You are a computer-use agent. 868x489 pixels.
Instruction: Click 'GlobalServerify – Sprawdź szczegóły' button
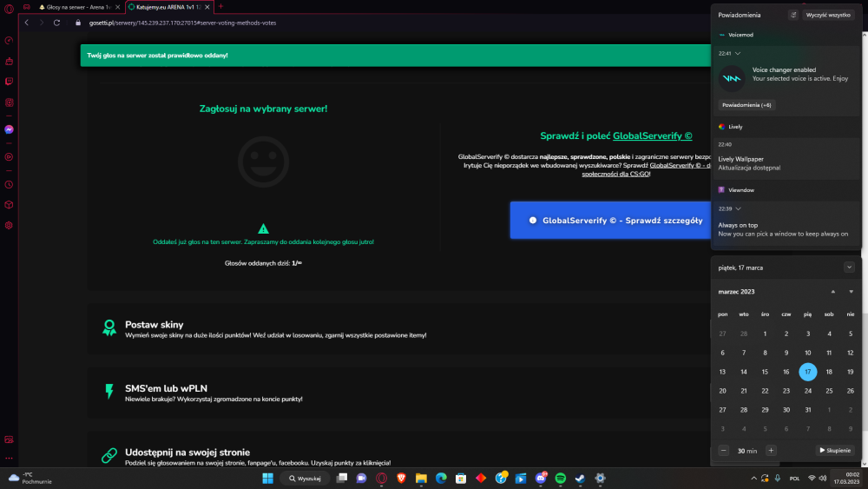(x=610, y=221)
